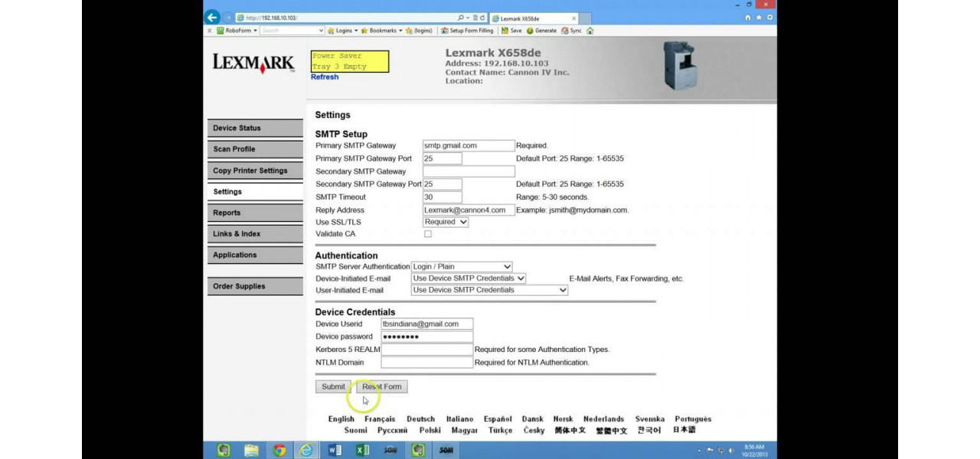Open the Scan Profile menu item
The image size is (980, 459).
[x=256, y=149]
